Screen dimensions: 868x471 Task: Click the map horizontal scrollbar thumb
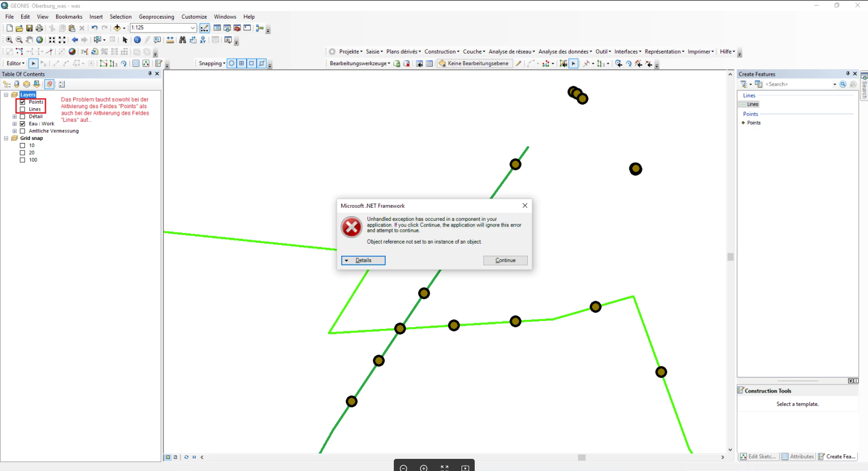coord(582,457)
